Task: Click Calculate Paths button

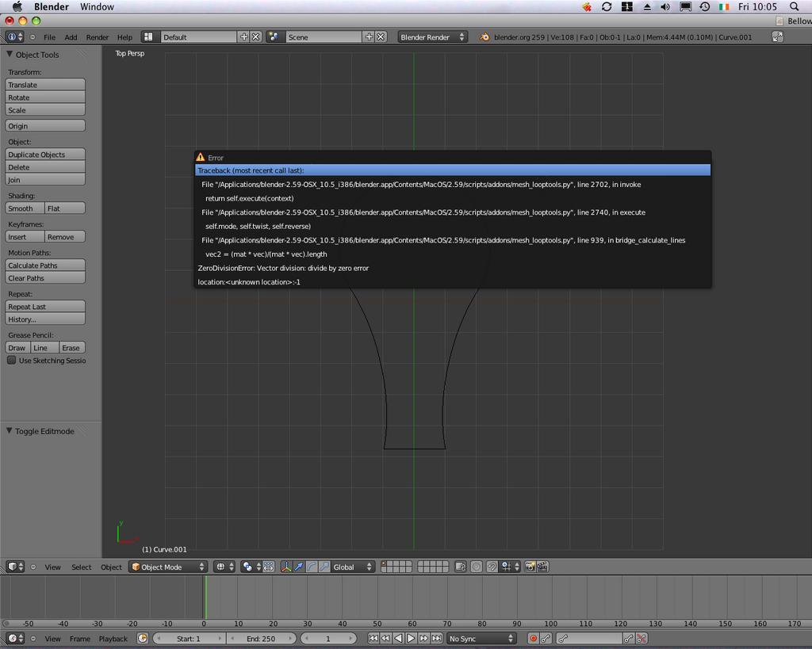Action: 45,265
